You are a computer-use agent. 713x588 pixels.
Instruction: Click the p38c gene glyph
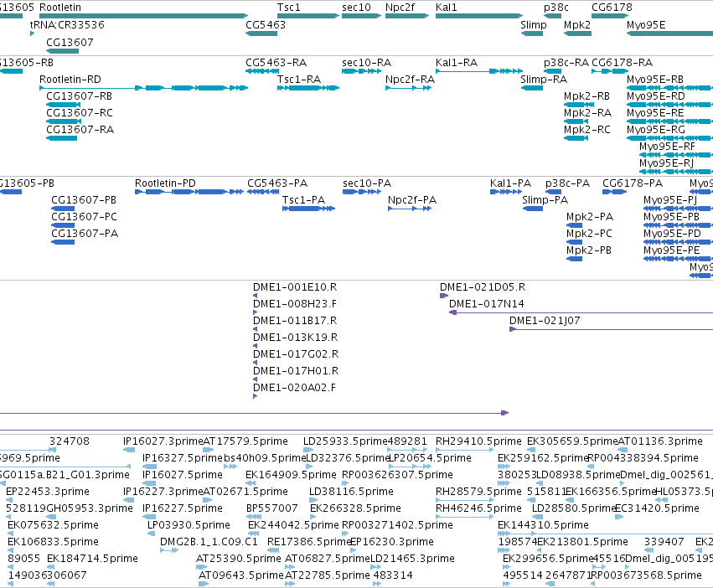[552, 16]
